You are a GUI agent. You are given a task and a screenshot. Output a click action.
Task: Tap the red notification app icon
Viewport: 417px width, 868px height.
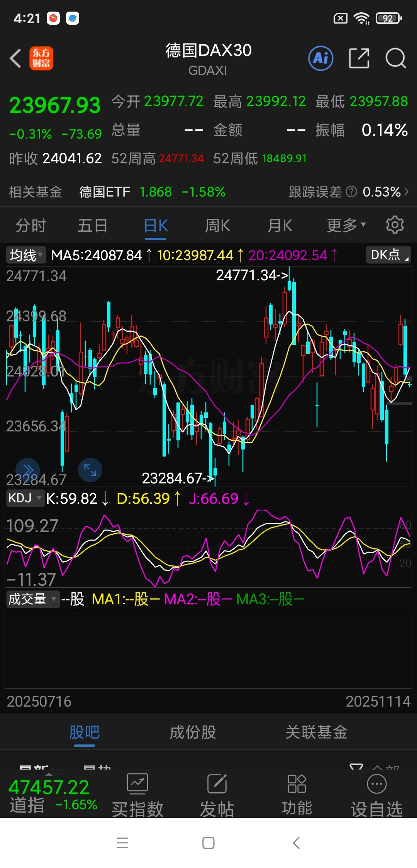click(53, 18)
